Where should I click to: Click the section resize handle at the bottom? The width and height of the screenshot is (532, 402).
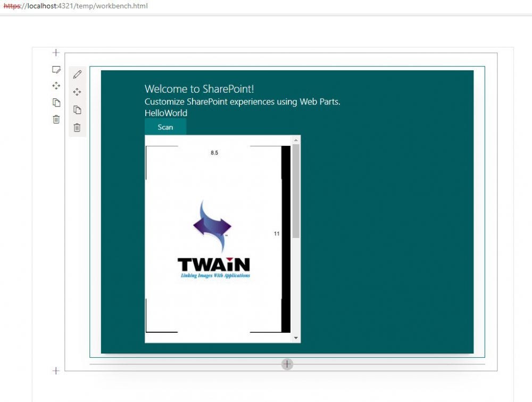[x=286, y=364]
